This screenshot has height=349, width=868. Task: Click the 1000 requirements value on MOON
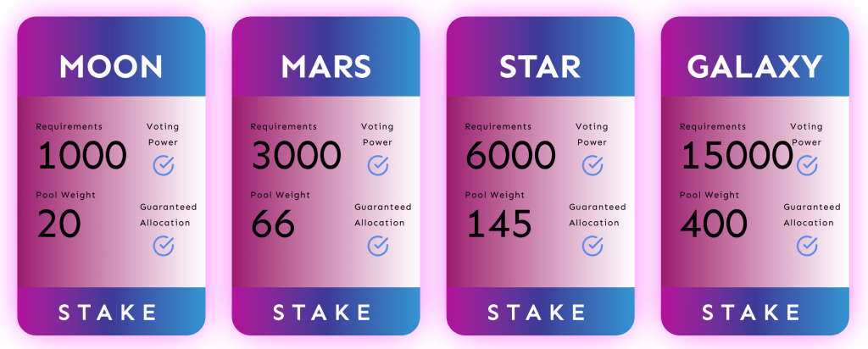tap(81, 156)
